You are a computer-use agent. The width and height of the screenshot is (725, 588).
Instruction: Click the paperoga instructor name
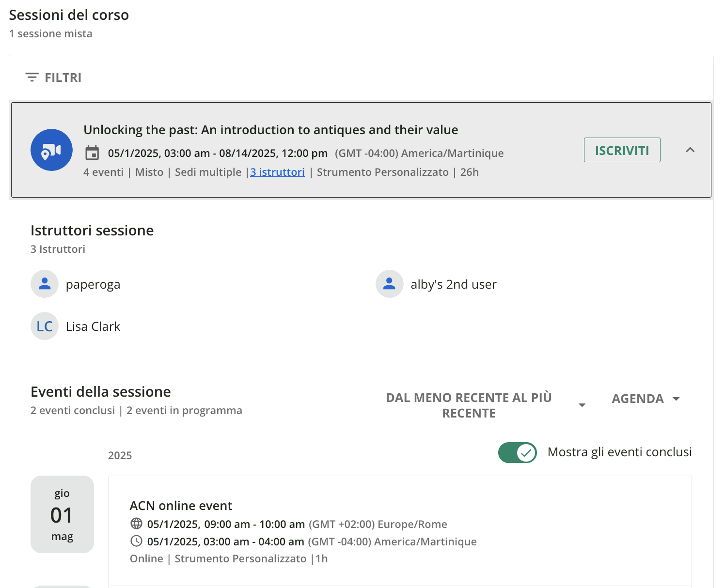(x=93, y=284)
